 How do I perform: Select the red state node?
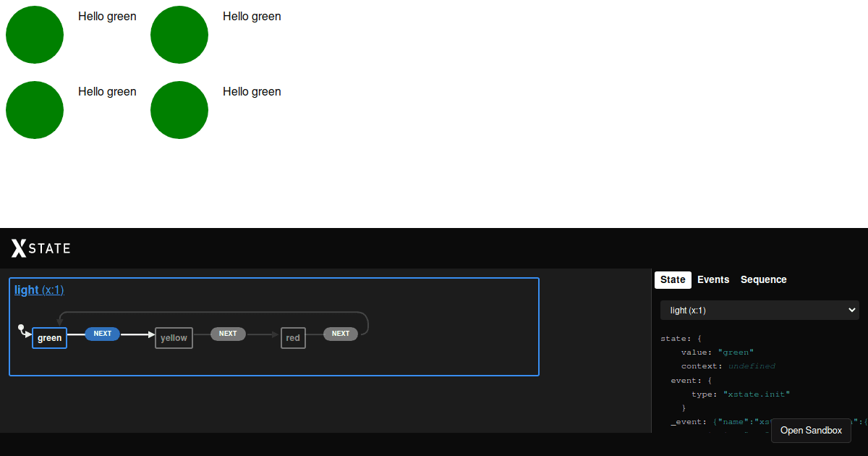293,338
